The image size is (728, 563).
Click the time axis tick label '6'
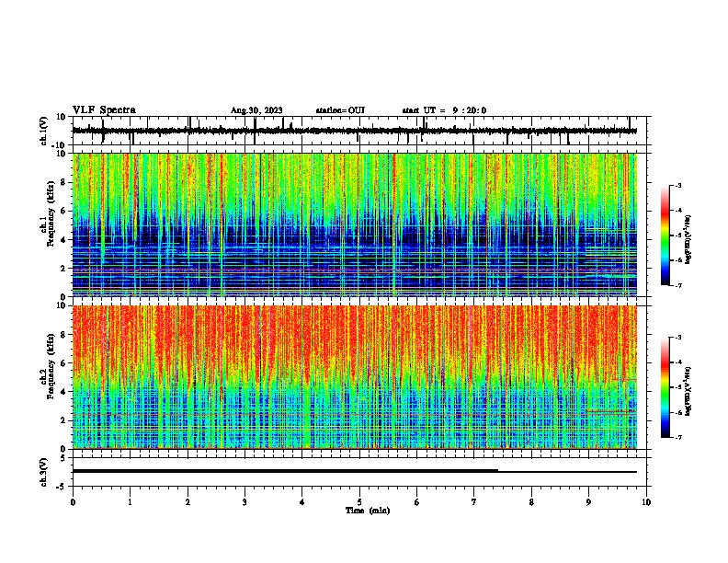click(x=417, y=502)
